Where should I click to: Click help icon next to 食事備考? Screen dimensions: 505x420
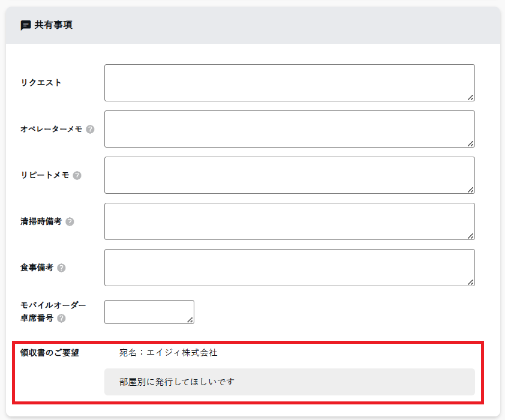61,268
